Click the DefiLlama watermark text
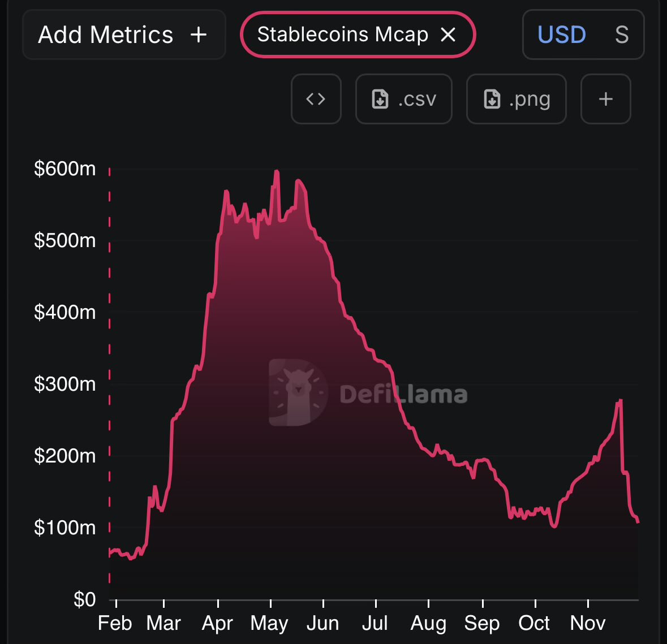This screenshot has height=644, width=667. pos(403,394)
